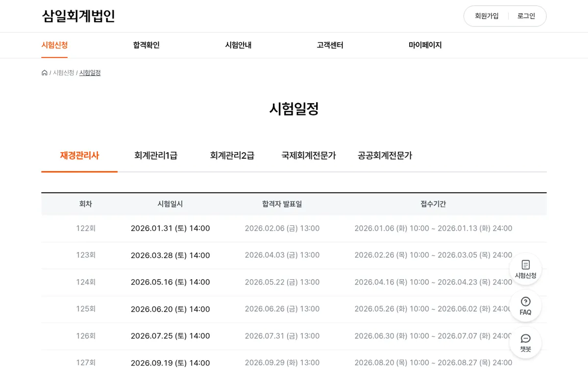Viewport: 588px width, 368px height.
Task: Click 시험신청 in the breadcrumb
Action: coord(64,73)
